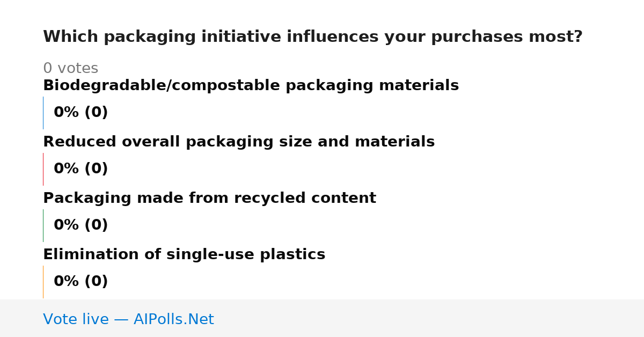Select 'Reduced overall packaging size and materials'
Screen dimensions: 644x337
pos(239,142)
